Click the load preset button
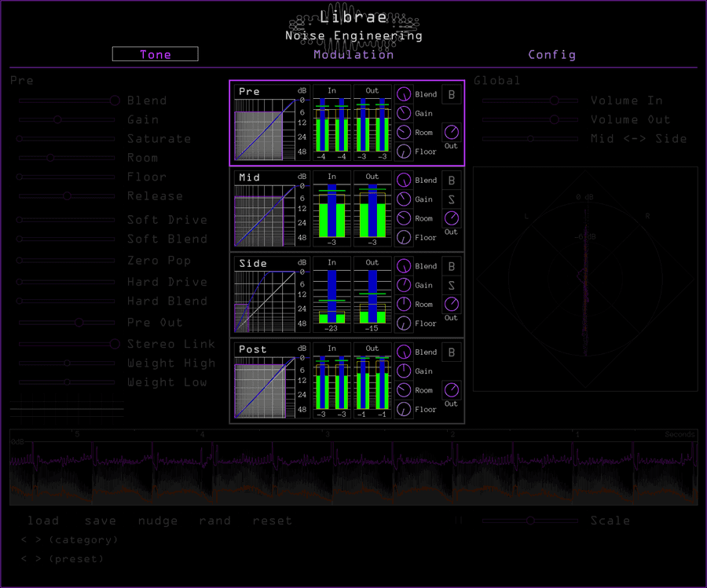The image size is (707, 588). [43, 520]
